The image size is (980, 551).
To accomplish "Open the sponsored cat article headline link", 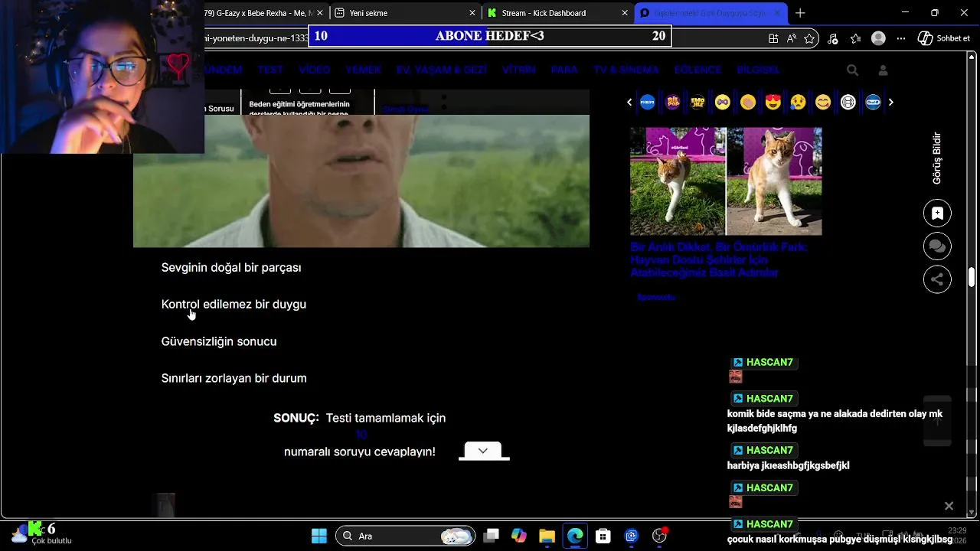I will point(718,260).
